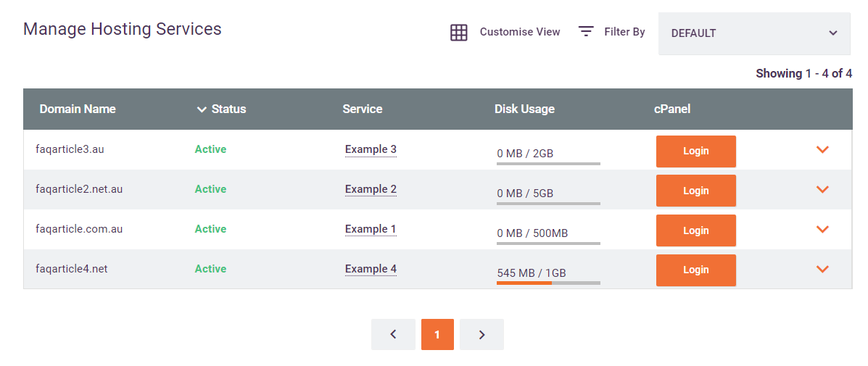Select page 1 in pagination

pos(437,335)
